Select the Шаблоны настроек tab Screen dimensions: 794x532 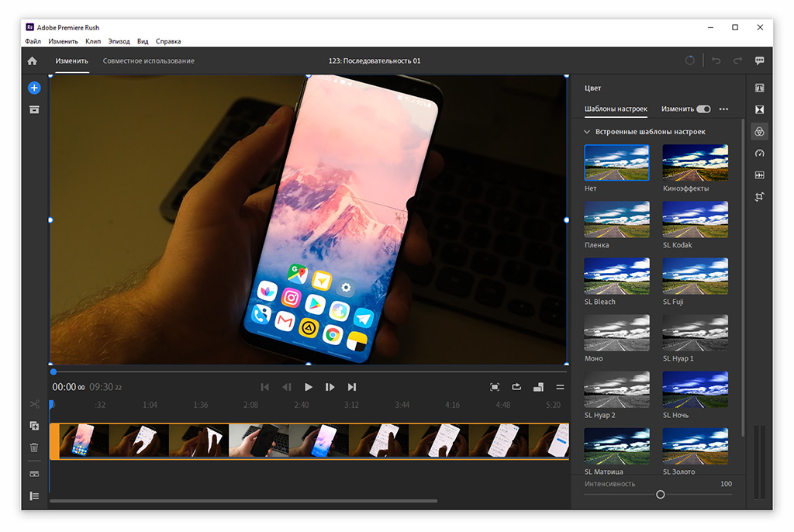tap(616, 109)
